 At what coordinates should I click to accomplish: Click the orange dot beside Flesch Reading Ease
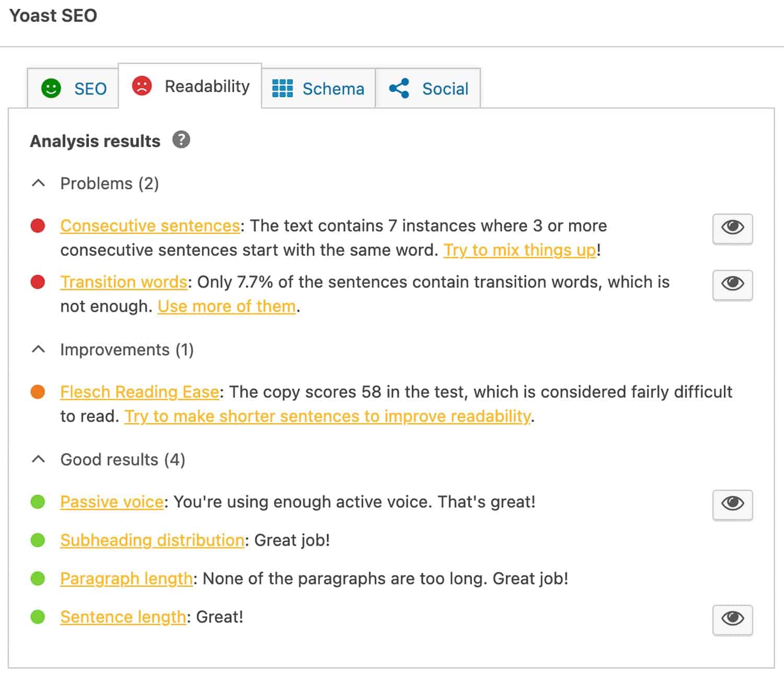pyautogui.click(x=37, y=392)
